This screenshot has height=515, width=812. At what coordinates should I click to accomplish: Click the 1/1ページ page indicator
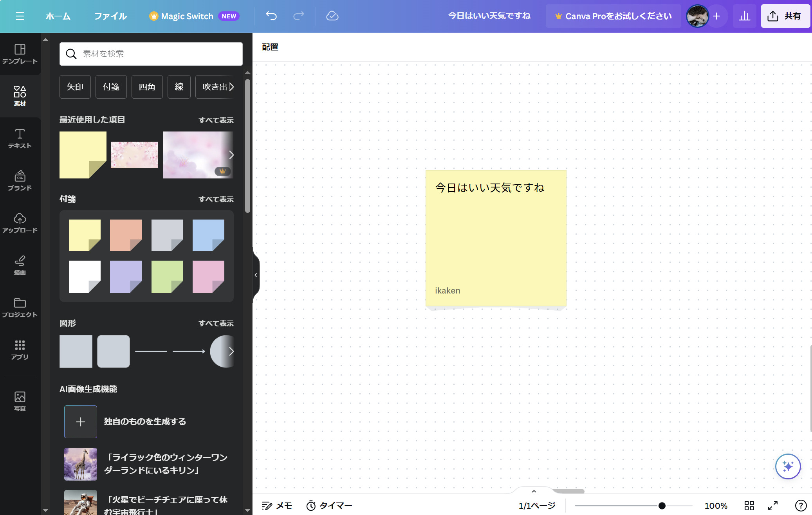[x=537, y=506]
